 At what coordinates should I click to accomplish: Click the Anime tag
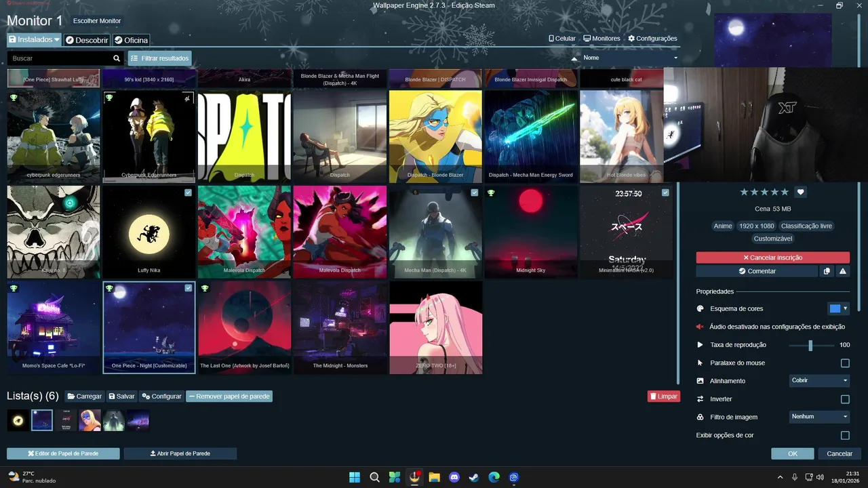723,226
